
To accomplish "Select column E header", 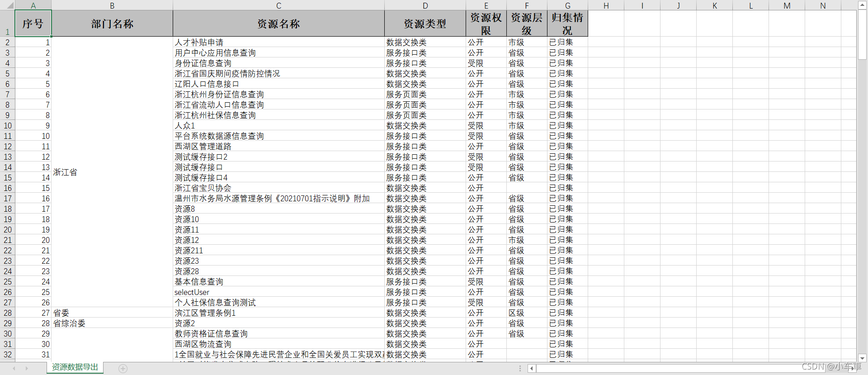I will [486, 5].
